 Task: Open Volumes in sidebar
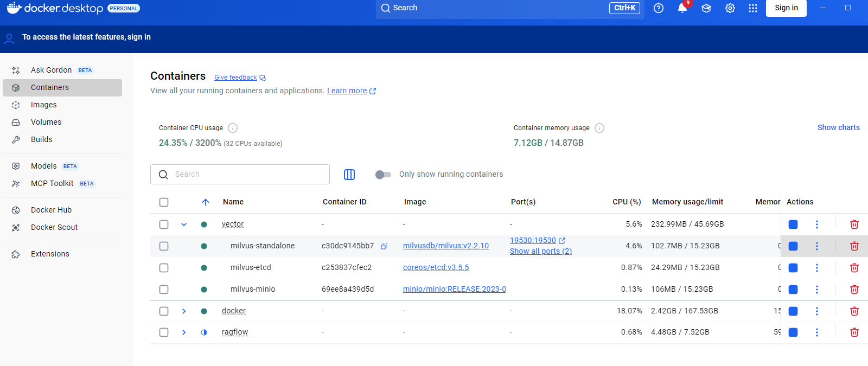(x=62, y=123)
